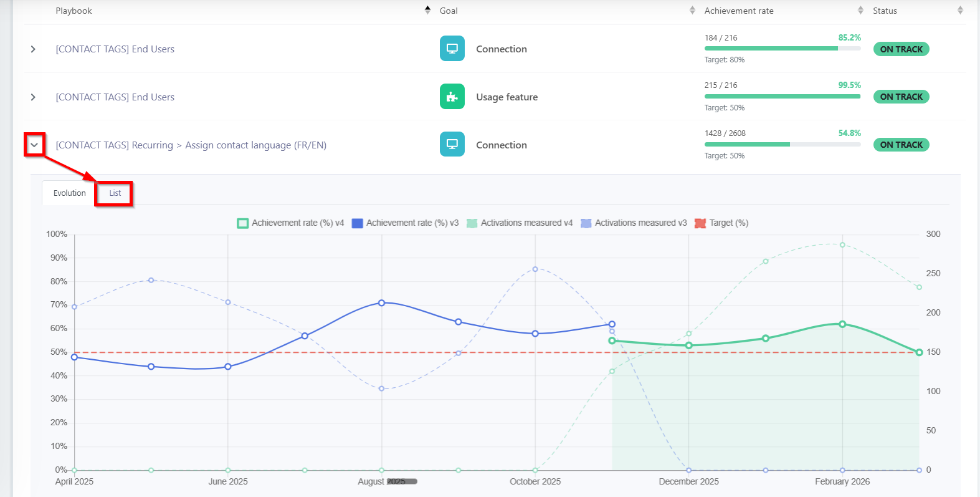Toggle Activations measured v3 legend entry

(x=634, y=223)
